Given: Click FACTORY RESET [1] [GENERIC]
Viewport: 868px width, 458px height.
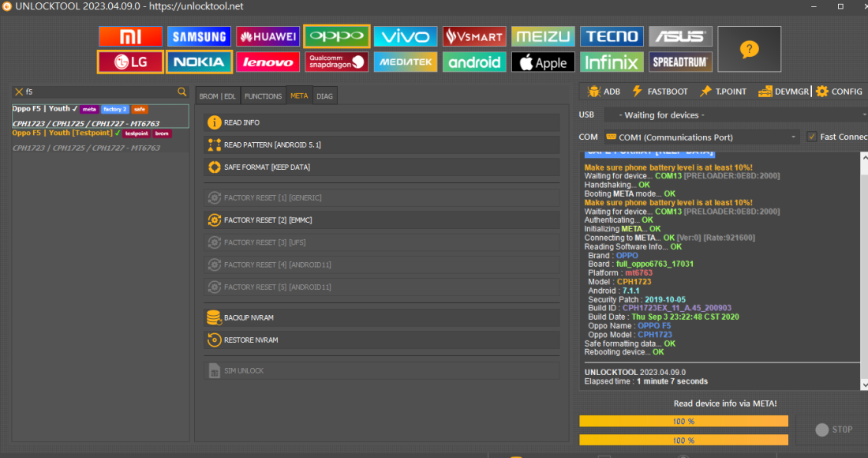Looking at the screenshot, I should [382, 197].
